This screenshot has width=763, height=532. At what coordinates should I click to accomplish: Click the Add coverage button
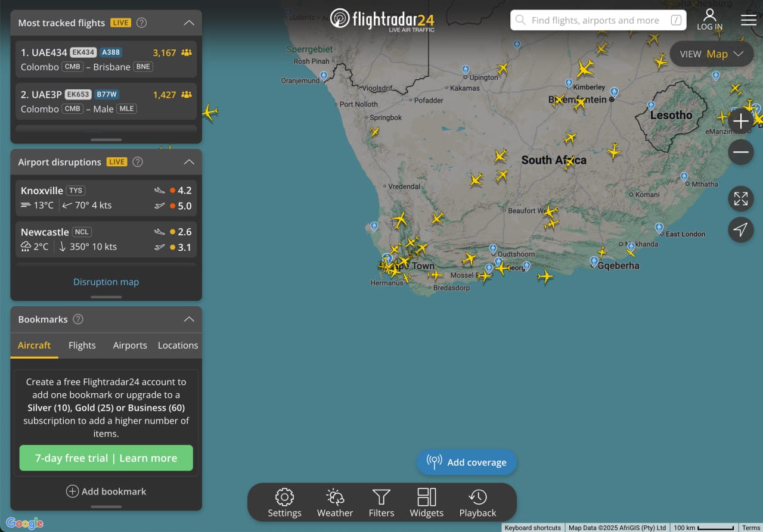click(x=467, y=462)
